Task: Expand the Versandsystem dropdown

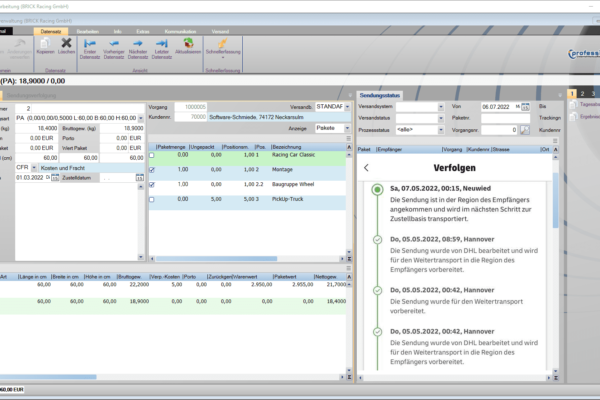Action: tap(439, 105)
